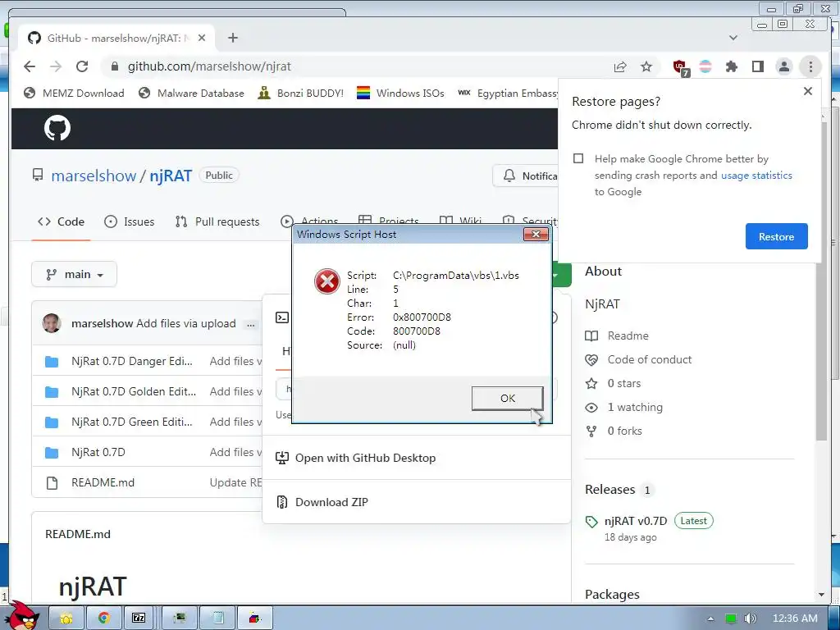Dismiss the Restore pages popup

point(808,91)
